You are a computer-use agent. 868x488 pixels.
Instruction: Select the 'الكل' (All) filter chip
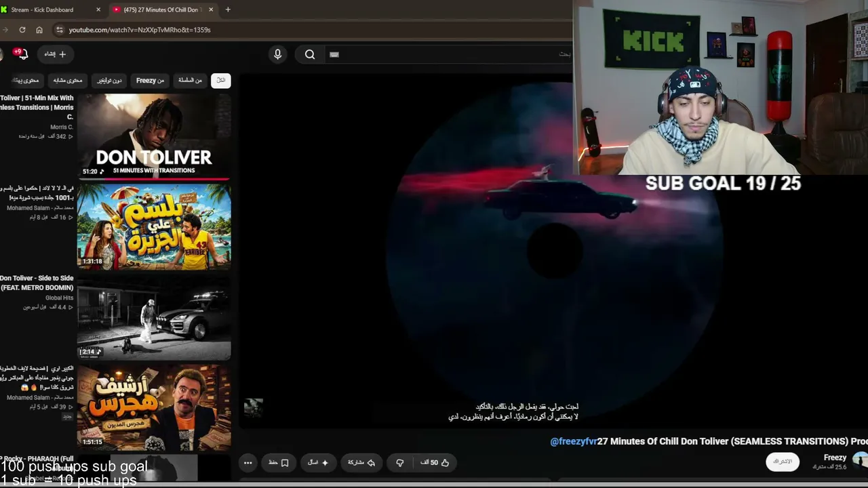pos(221,81)
